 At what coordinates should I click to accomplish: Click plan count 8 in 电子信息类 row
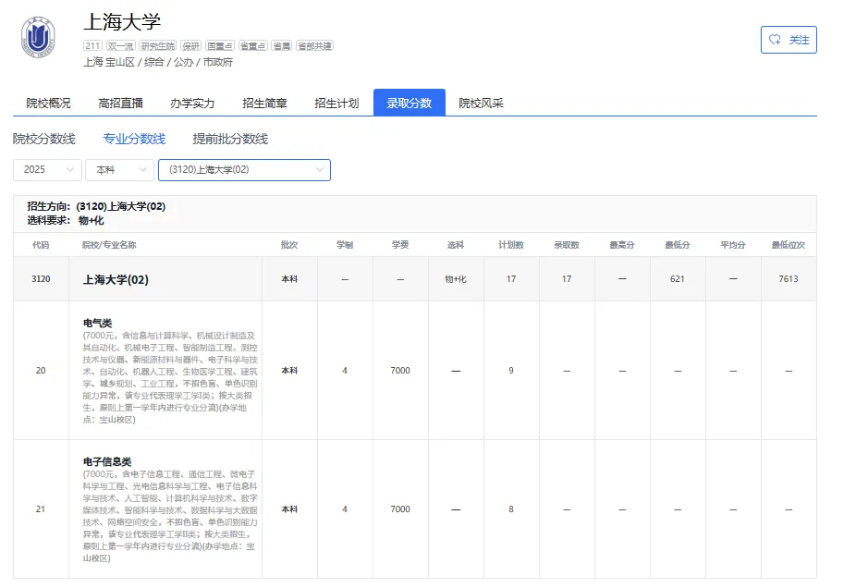tap(511, 508)
